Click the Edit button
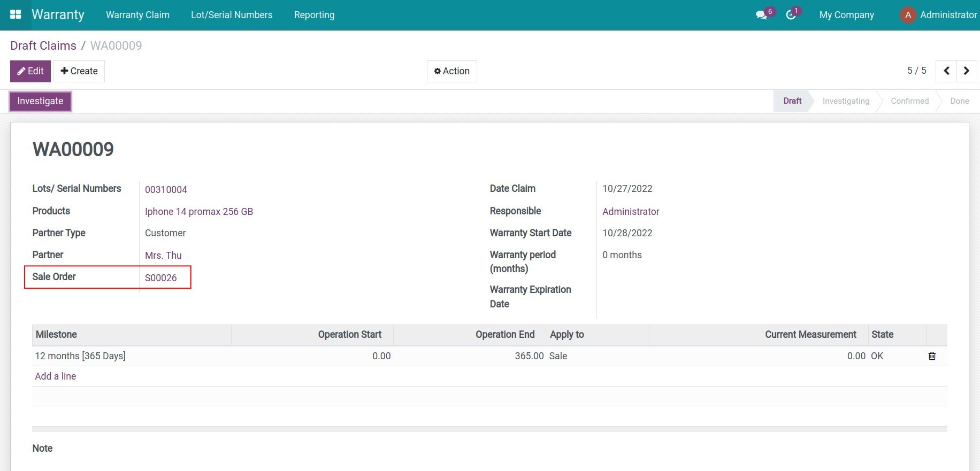980x471 pixels. [30, 71]
